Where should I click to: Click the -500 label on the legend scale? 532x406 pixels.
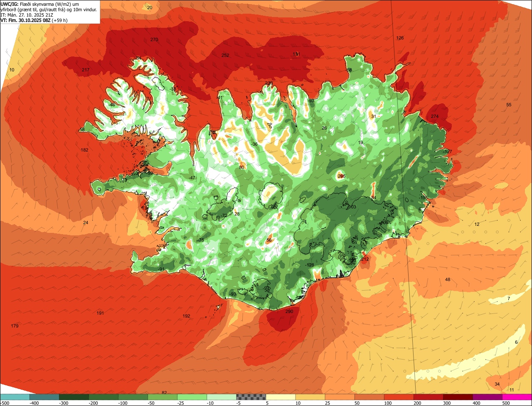[x=5, y=403]
